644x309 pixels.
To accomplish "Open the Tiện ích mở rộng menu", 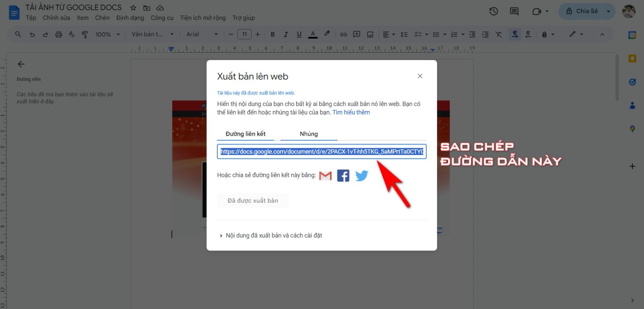I will tap(203, 18).
